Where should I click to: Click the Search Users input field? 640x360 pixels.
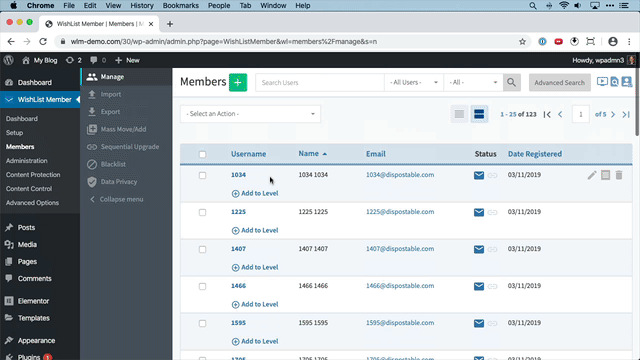[x=320, y=82]
